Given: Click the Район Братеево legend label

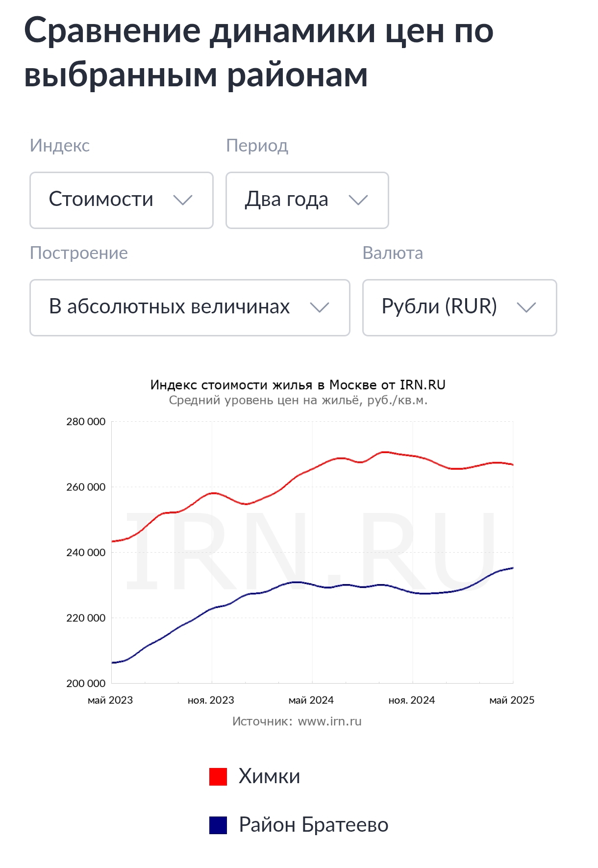Looking at the screenshot, I should coord(313,825).
